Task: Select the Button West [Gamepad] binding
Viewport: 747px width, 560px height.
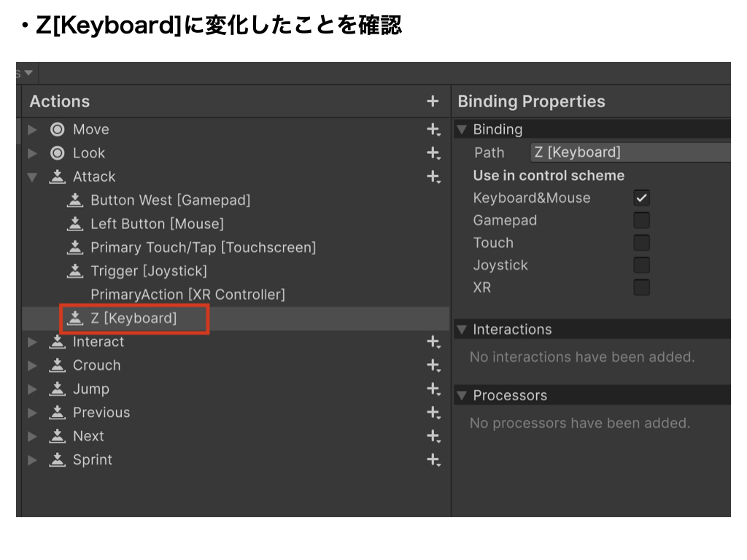Action: point(170,201)
